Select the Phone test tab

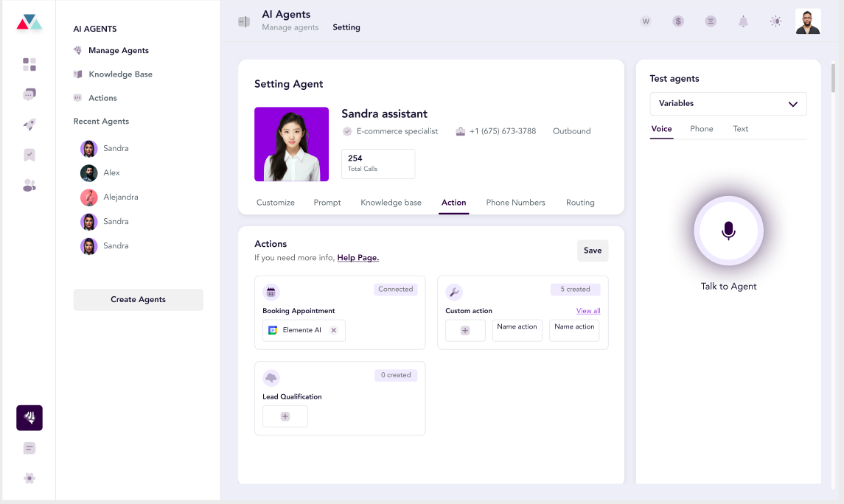[x=701, y=129]
